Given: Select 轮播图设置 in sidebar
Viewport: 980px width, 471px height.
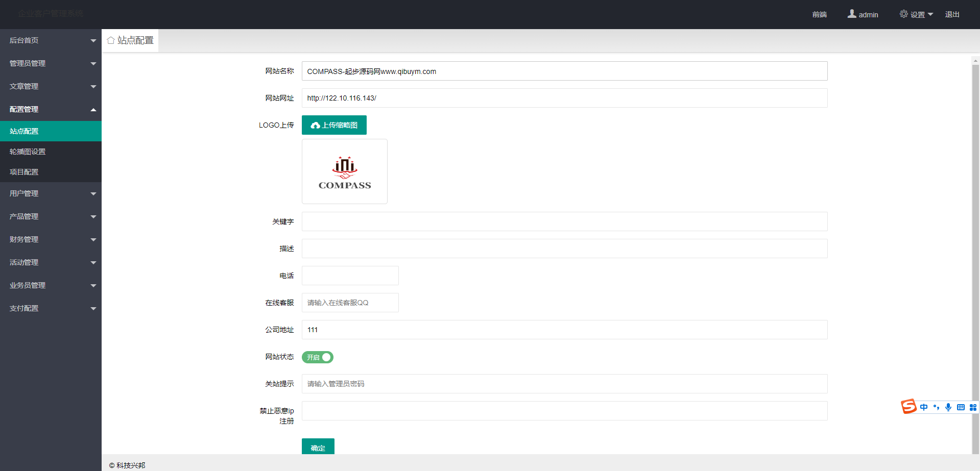Looking at the screenshot, I should pyautogui.click(x=51, y=152).
